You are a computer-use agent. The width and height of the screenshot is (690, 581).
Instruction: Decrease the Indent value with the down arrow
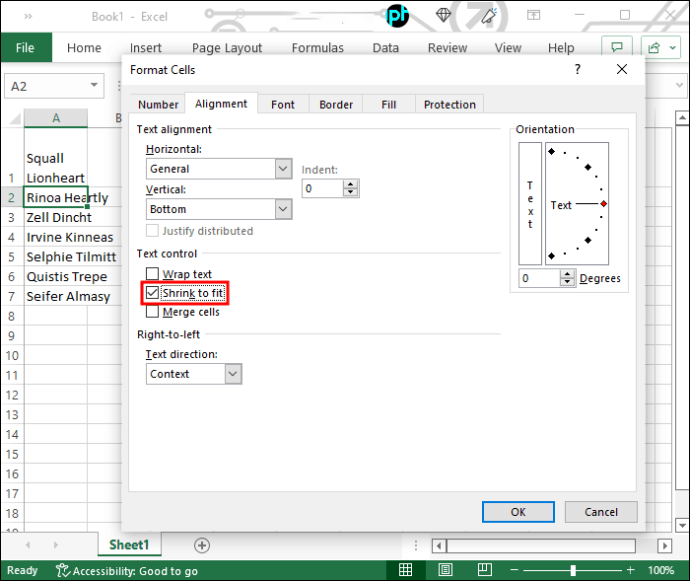point(350,192)
